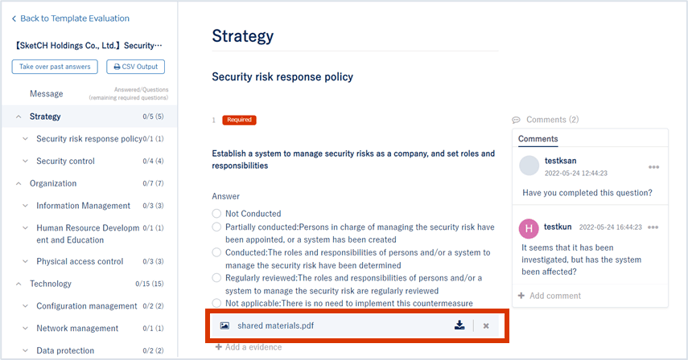This screenshot has height=360, width=688.
Task: Select the Not Conducted radio option
Action: pyautogui.click(x=216, y=213)
